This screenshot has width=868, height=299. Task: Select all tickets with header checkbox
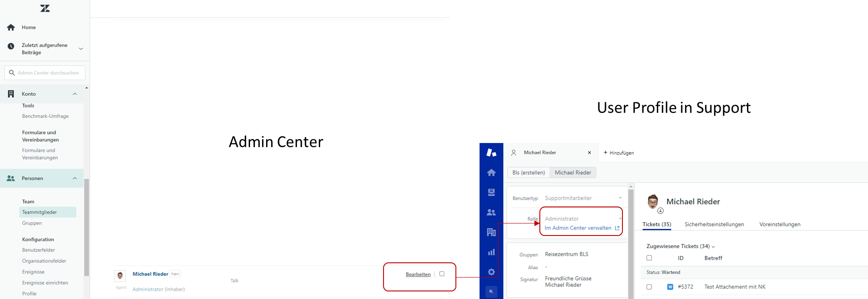(x=649, y=258)
